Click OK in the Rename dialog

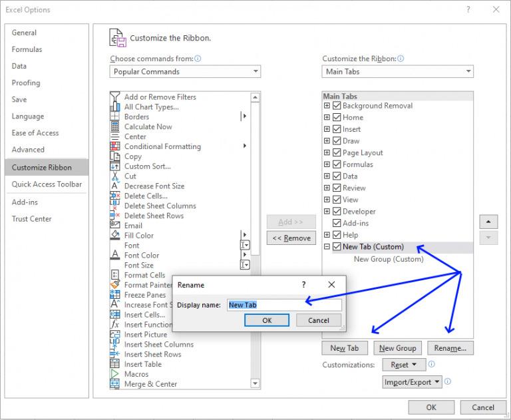tap(267, 320)
